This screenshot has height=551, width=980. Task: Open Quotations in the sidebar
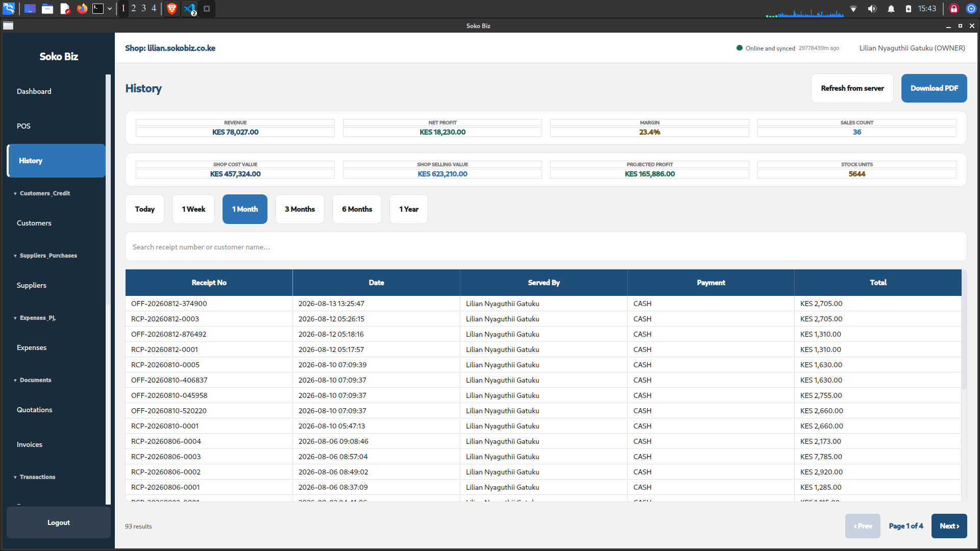(56, 410)
